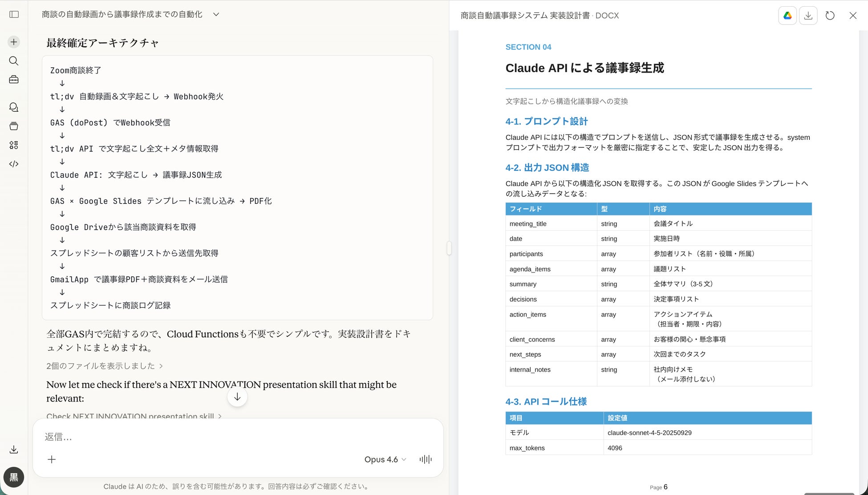Open the code brackets icon in sidebar
Image resolution: width=868 pixels, height=495 pixels.
pos(14,164)
